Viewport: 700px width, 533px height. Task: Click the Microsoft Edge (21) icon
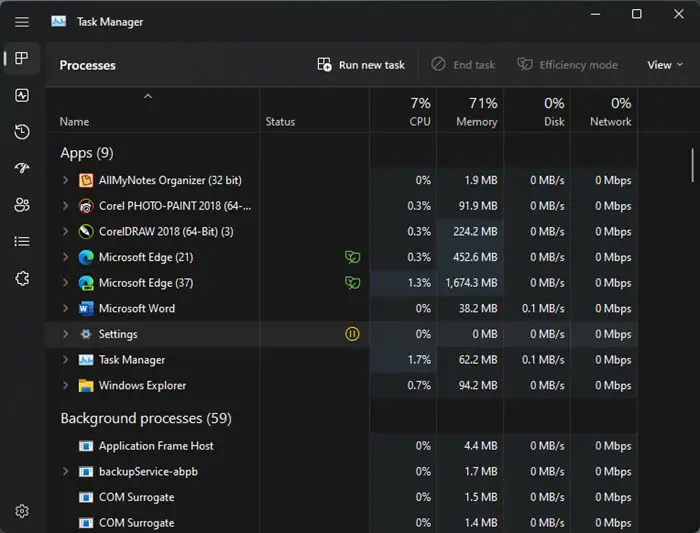click(86, 257)
